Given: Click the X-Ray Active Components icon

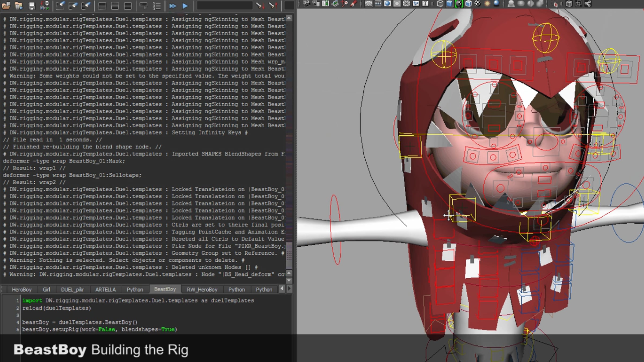Looking at the screenshot, I should [578, 3].
